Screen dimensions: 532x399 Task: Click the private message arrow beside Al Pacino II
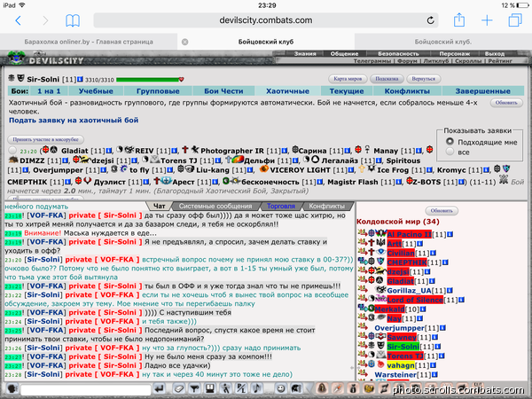pos(362,232)
